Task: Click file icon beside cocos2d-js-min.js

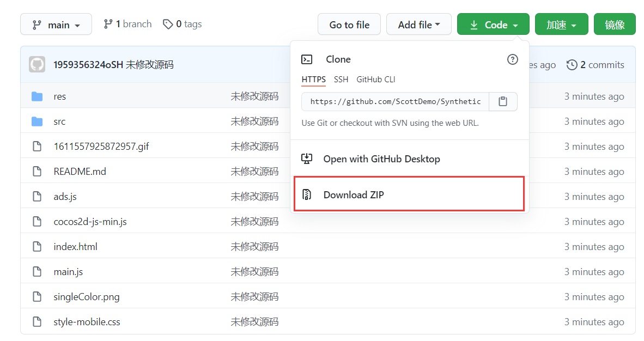Action: tap(37, 222)
